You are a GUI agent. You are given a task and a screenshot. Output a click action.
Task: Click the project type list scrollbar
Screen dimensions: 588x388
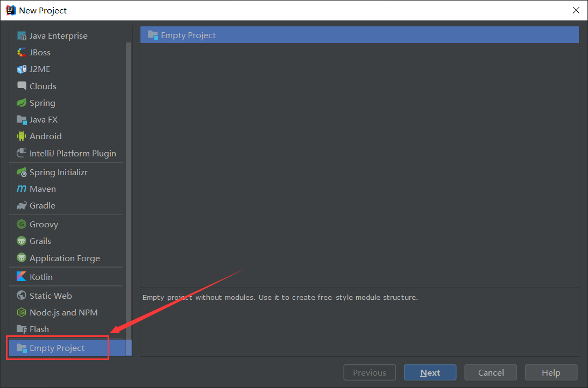pyautogui.click(x=129, y=188)
